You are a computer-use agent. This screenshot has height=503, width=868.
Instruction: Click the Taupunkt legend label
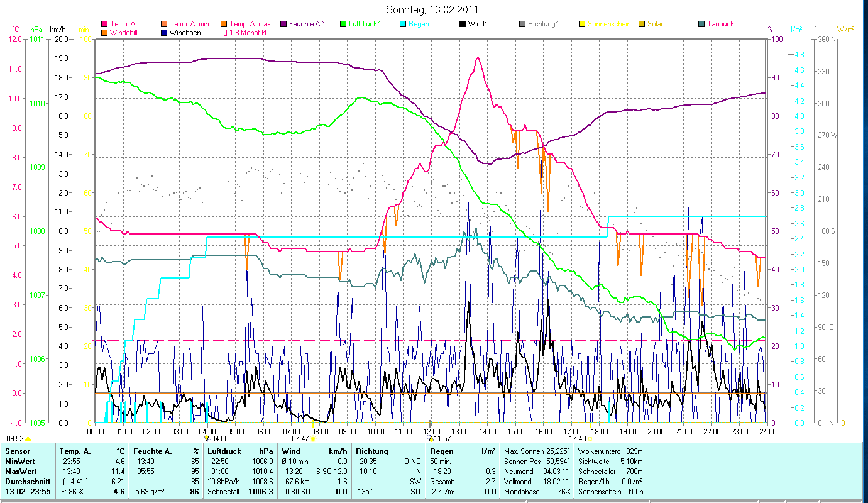(722, 24)
